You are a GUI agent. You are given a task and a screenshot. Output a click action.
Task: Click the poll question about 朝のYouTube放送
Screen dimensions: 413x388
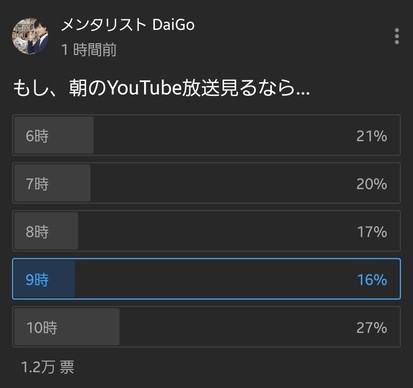pyautogui.click(x=162, y=88)
